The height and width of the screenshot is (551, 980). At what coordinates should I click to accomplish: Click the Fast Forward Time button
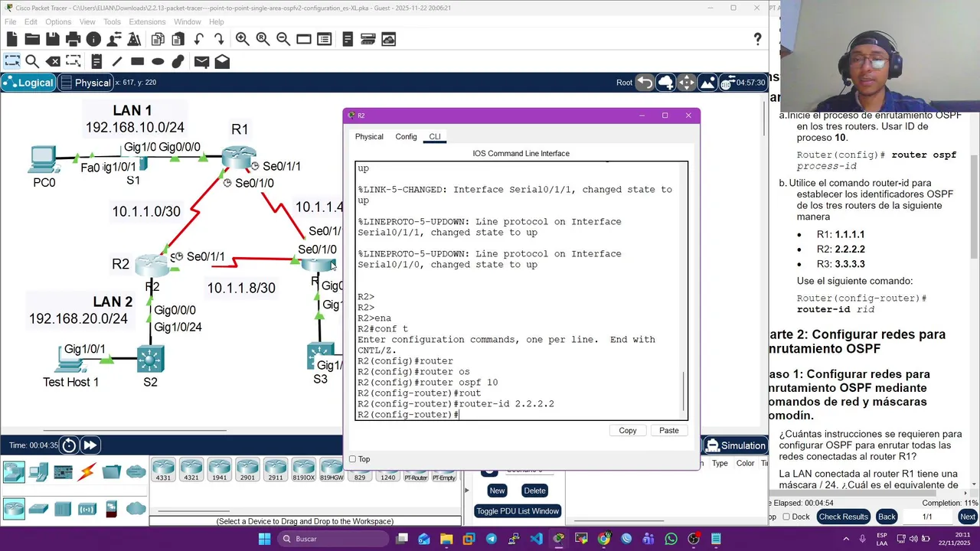[90, 445]
